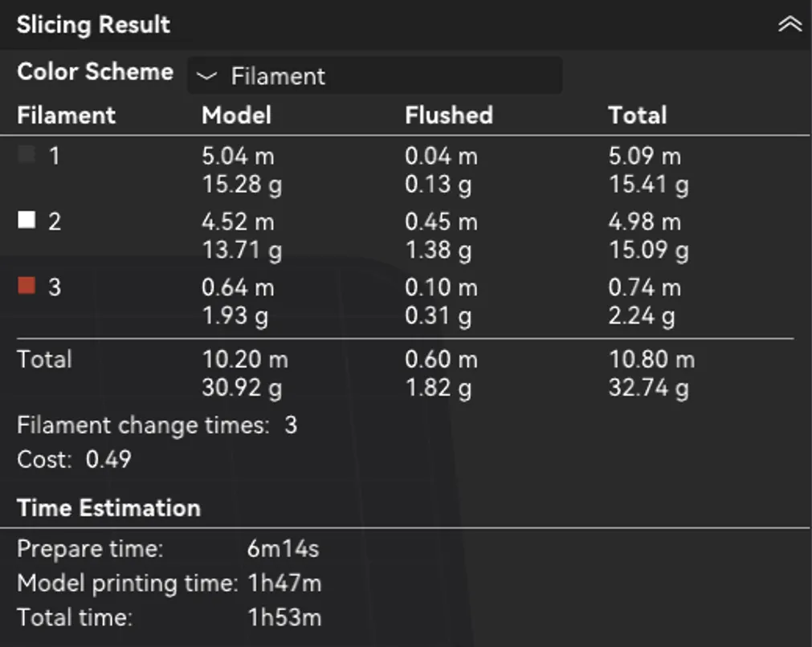
Task: Click the Cost value 0.49
Action: 108,460
